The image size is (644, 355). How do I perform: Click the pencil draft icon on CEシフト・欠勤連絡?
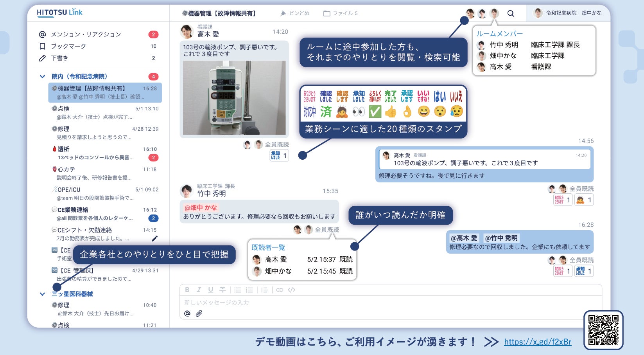(155, 238)
